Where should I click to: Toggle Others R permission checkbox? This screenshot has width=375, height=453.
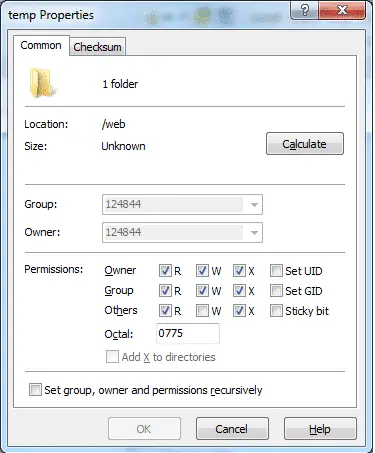pyautogui.click(x=165, y=311)
